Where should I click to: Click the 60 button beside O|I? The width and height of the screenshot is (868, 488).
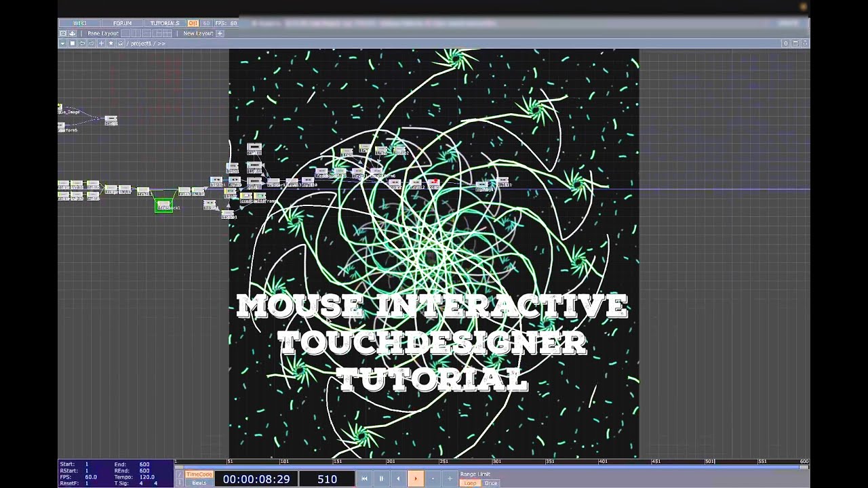coord(206,23)
